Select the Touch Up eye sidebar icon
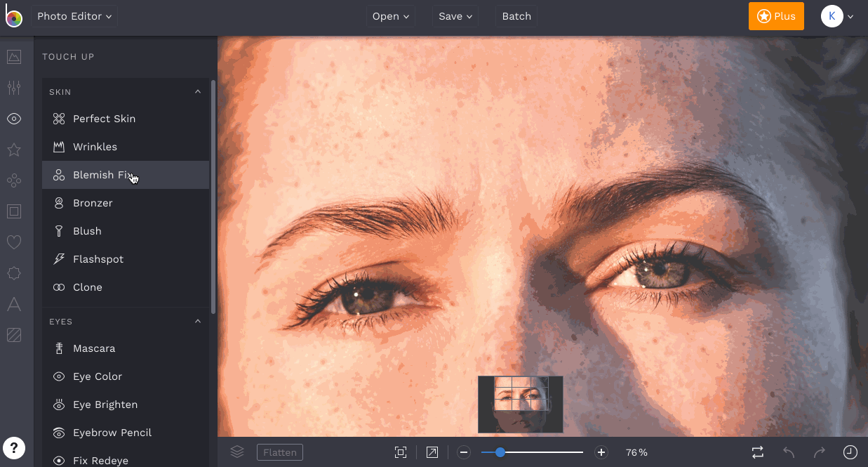Viewport: 868px width, 467px height. pyautogui.click(x=14, y=119)
